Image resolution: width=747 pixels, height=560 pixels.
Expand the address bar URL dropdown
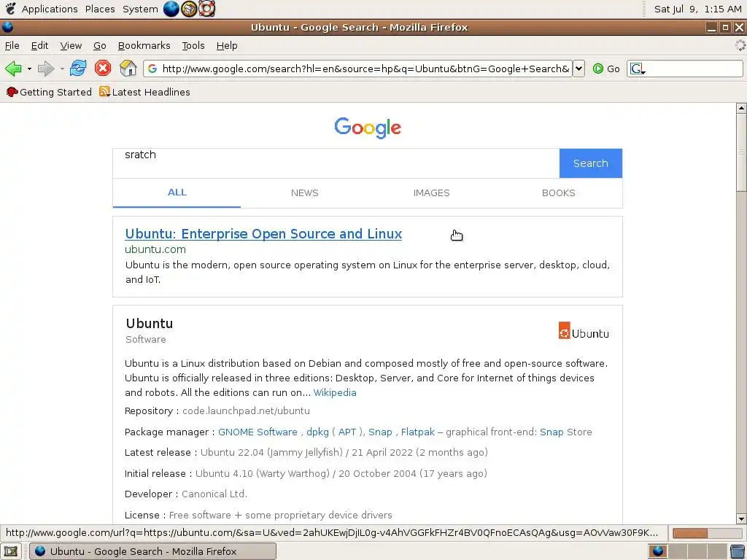[578, 69]
